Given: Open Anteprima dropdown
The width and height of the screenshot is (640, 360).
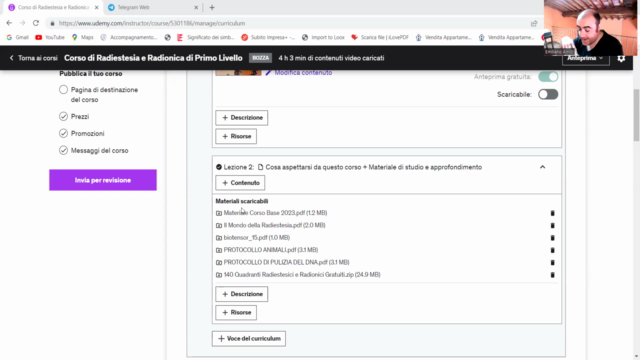Looking at the screenshot, I should click(x=585, y=58).
